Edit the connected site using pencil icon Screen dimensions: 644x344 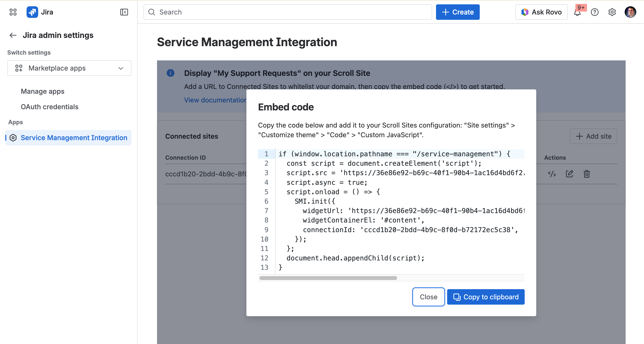pyautogui.click(x=569, y=174)
